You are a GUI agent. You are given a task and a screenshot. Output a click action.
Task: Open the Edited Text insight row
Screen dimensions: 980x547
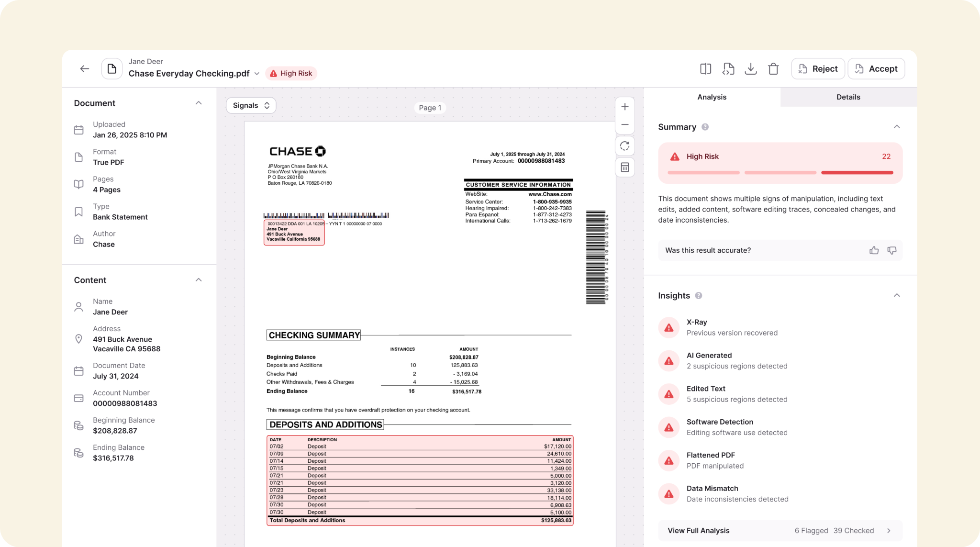coord(780,394)
